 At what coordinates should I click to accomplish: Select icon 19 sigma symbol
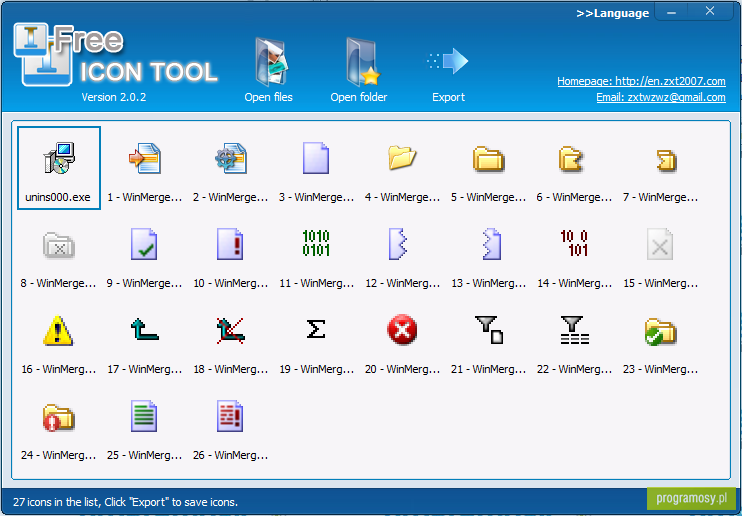click(x=316, y=329)
